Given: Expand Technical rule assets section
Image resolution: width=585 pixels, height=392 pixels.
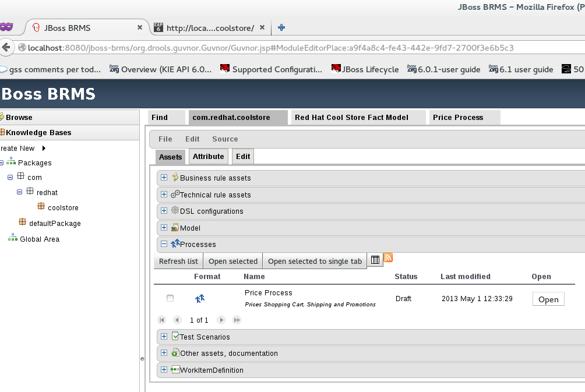Looking at the screenshot, I should [164, 194].
